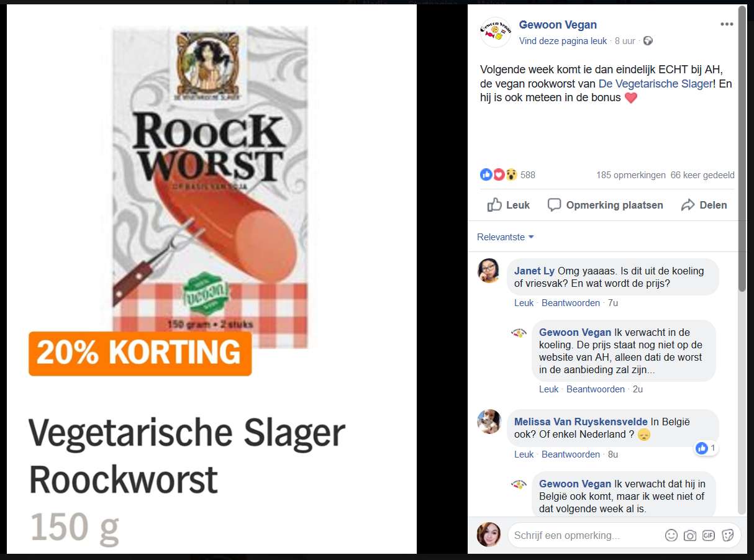The height and width of the screenshot is (560, 754).
Task: Open De Vegetarische Slager page link
Action: click(656, 83)
